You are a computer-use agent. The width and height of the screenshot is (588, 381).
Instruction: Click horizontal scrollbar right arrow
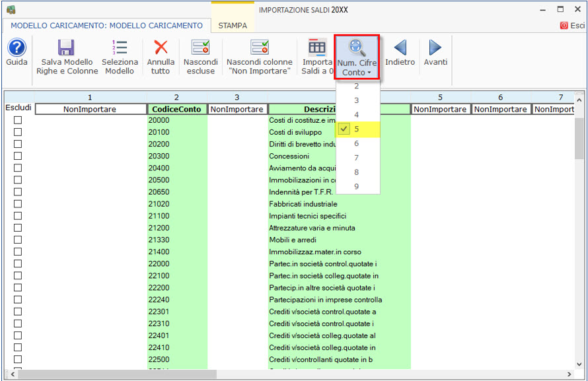(x=570, y=374)
